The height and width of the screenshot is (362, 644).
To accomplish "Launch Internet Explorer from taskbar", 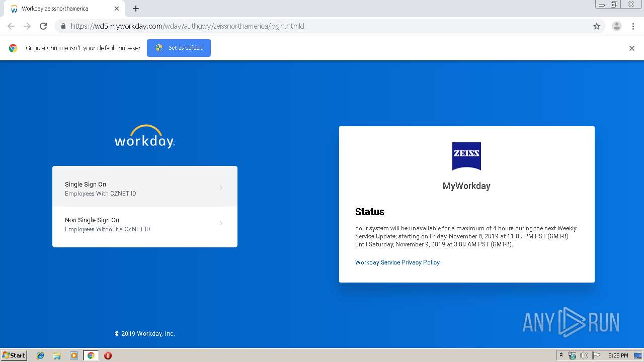I will [x=40, y=355].
